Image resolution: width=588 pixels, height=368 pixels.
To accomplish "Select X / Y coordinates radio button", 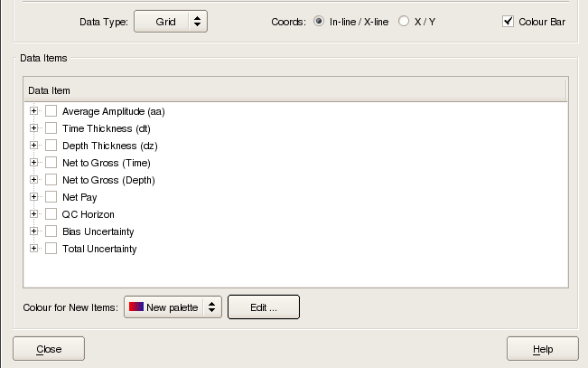I will click(403, 21).
